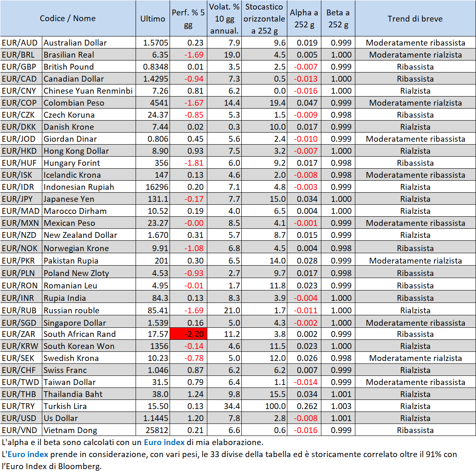
Task: Select Thailandia Baht beta value 1.001
Action: [338, 394]
